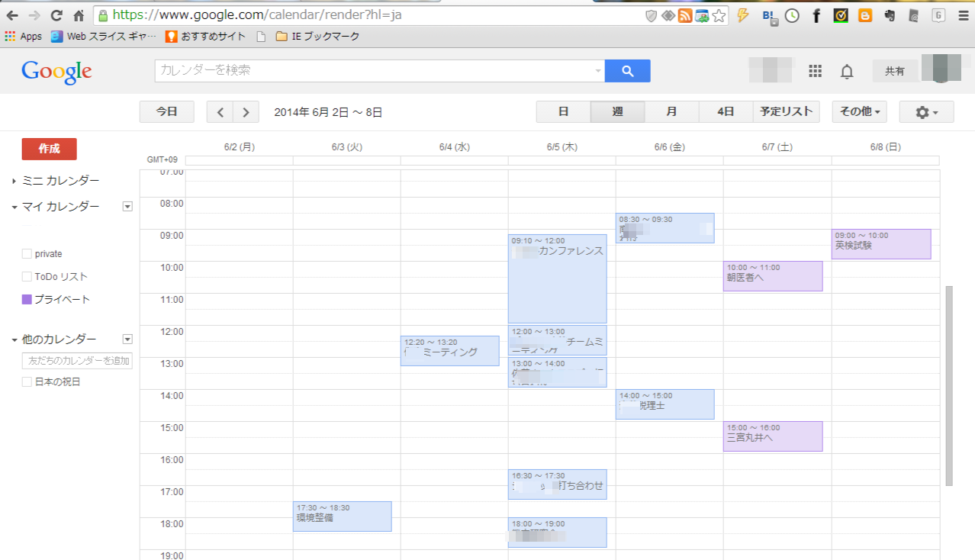Open the Google apps grid launcher
975x560 pixels.
[x=815, y=71]
